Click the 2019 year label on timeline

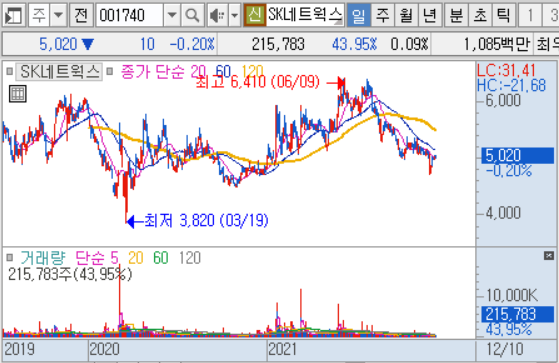(19, 349)
